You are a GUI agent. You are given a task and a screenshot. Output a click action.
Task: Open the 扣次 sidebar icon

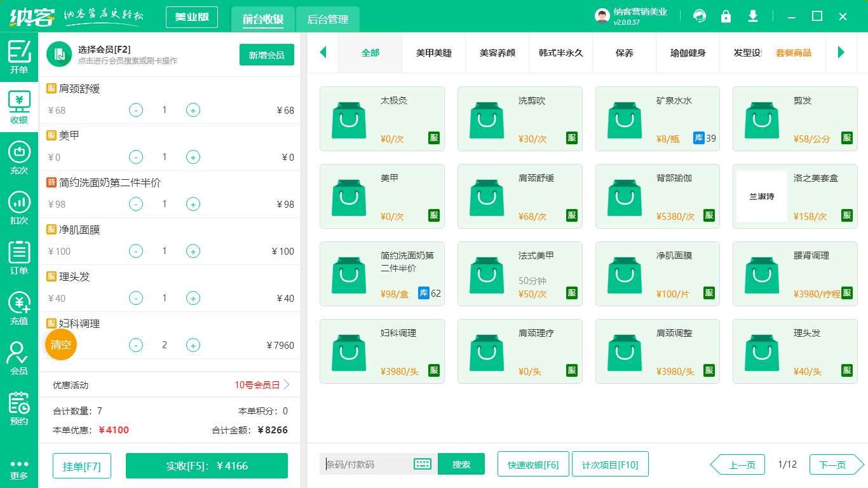(19, 208)
